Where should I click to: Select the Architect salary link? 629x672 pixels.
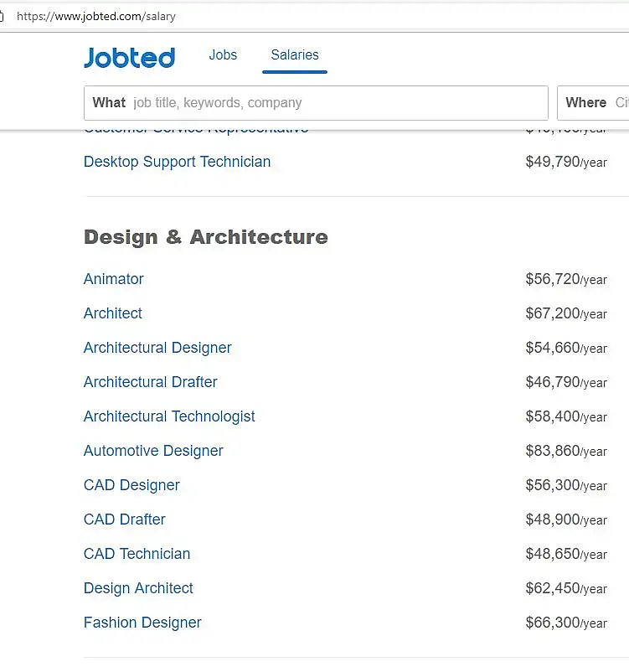[x=113, y=313]
